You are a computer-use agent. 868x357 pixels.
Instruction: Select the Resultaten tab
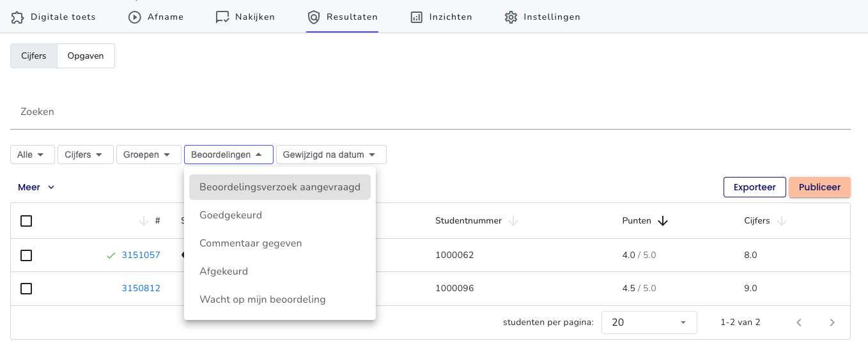pyautogui.click(x=342, y=17)
